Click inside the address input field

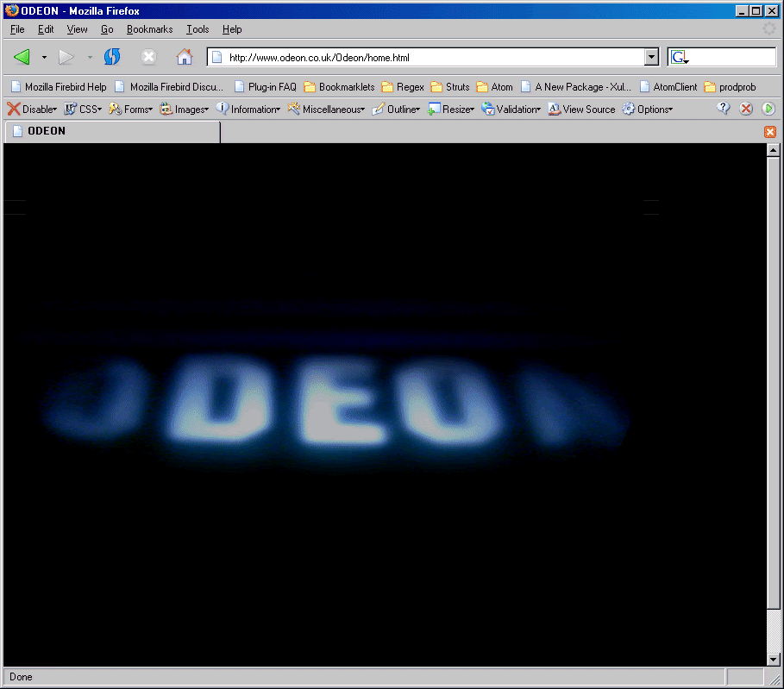pos(388,57)
